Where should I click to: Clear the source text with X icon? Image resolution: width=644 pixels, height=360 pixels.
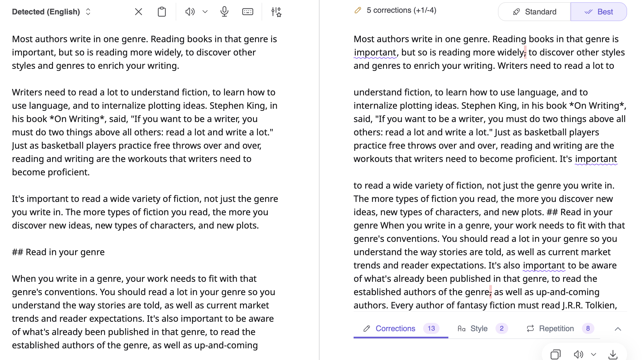point(138,12)
